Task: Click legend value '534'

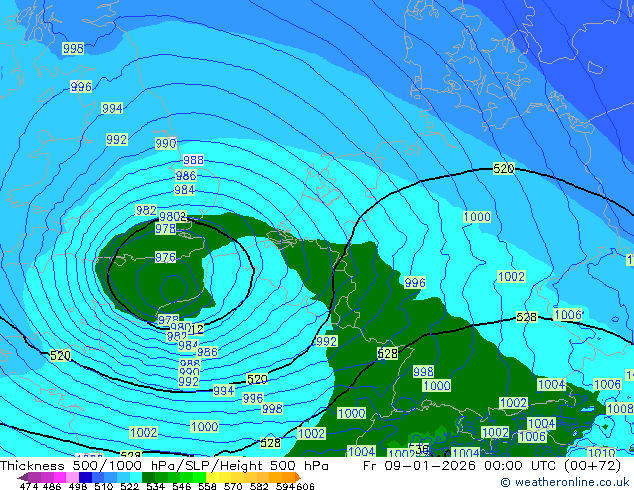Action: pyautogui.click(x=155, y=486)
